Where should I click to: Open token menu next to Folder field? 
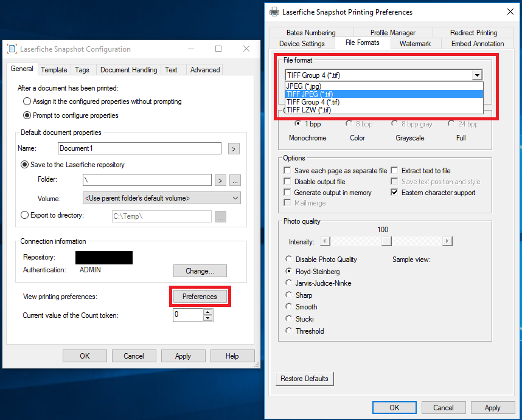(220, 181)
